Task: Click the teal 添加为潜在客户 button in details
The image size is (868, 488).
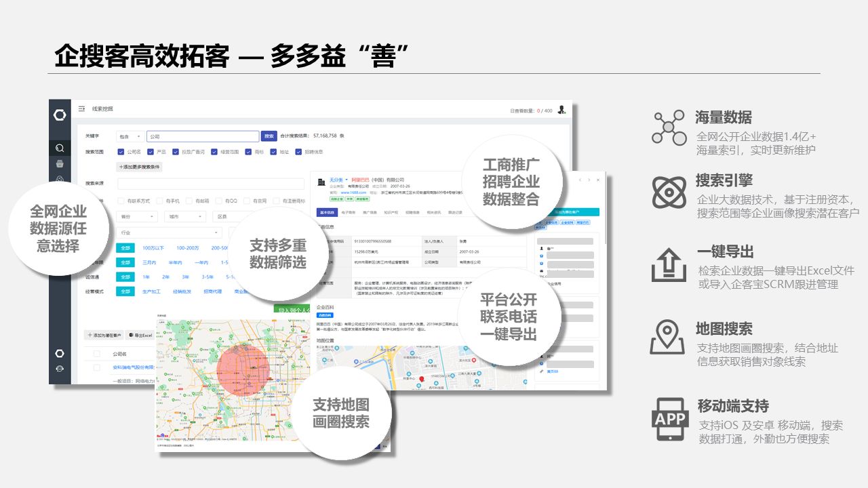Action: [x=568, y=212]
